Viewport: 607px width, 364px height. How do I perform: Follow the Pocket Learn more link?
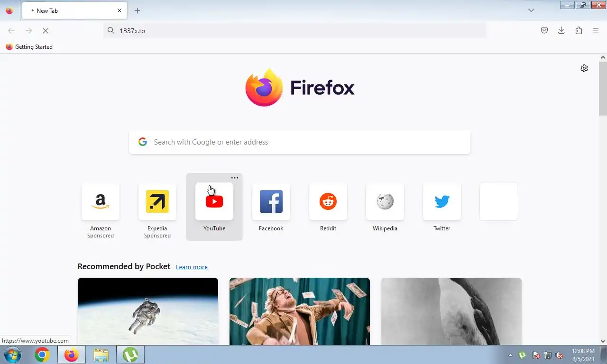[192, 267]
